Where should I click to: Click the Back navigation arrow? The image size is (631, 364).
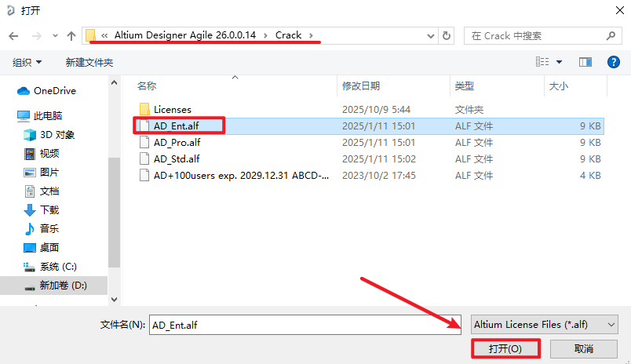tap(13, 36)
